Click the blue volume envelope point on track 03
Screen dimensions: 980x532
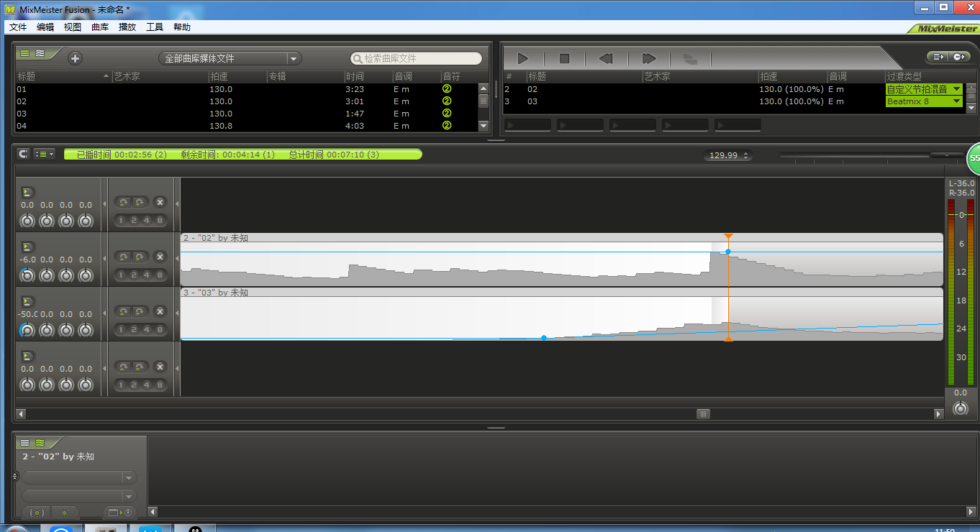click(x=544, y=337)
